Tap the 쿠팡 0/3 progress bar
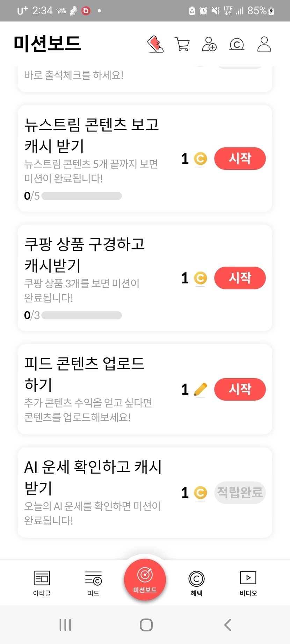Viewport: 290px width, 644px height. pyautogui.click(x=81, y=315)
